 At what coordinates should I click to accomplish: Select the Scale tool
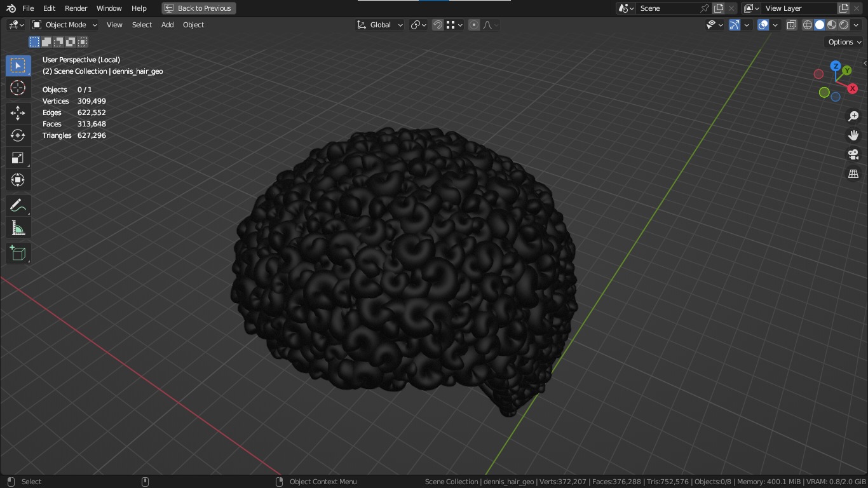click(x=18, y=158)
